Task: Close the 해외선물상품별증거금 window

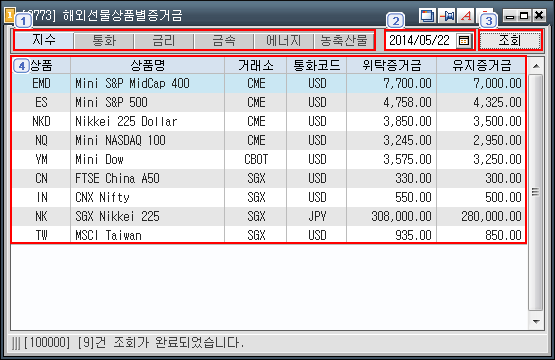Action: (x=539, y=16)
